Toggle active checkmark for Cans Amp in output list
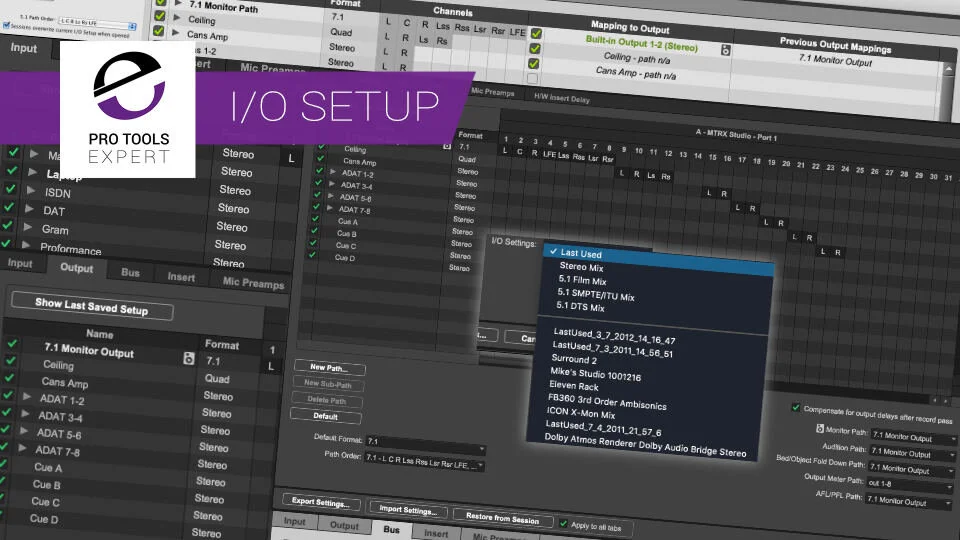 pos(9,378)
